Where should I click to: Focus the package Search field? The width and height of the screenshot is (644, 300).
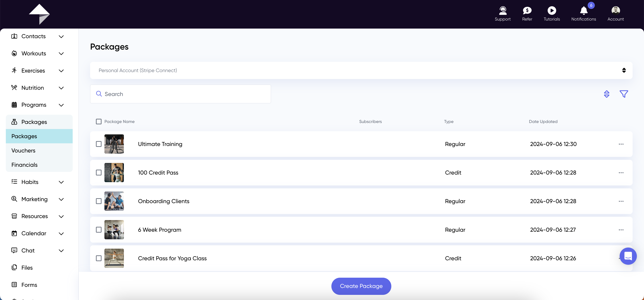pos(180,94)
